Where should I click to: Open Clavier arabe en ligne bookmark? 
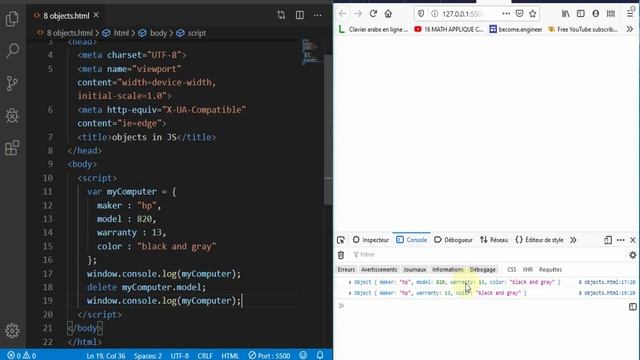[373, 29]
